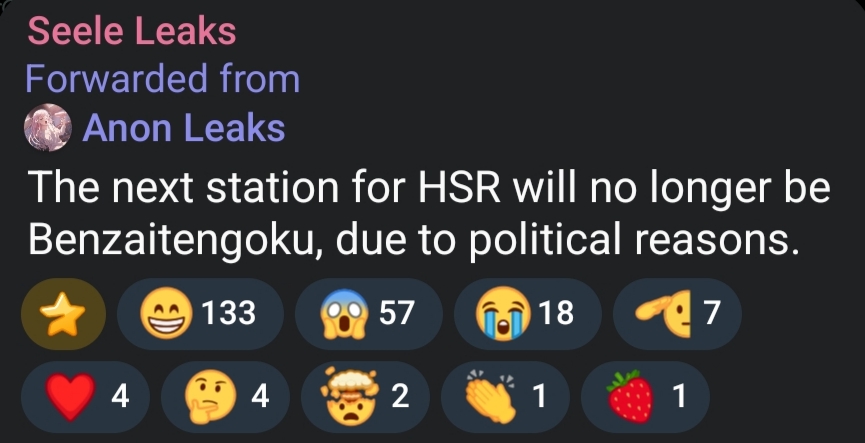The image size is (865, 443).
Task: Open the Seele Leaks sender name
Action: (132, 31)
